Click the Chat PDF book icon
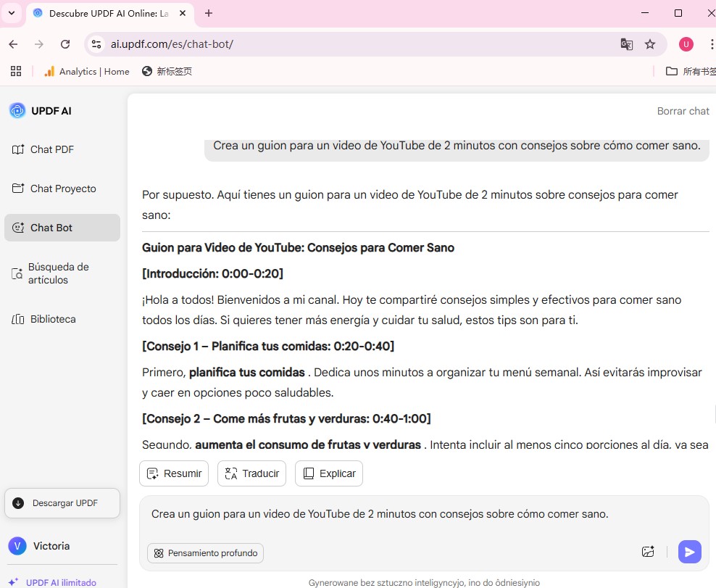716x588 pixels. tap(18, 149)
